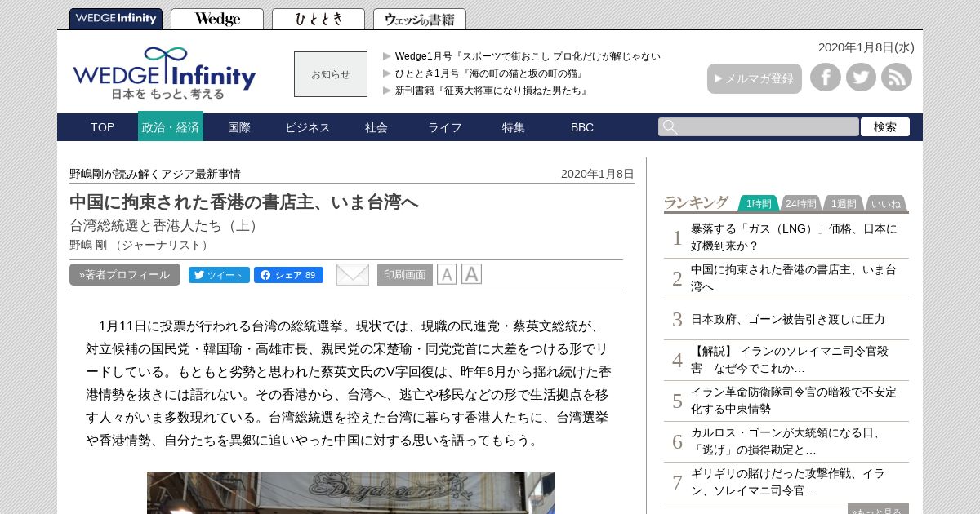Focus the site search input field
980x514 pixels.
[759, 126]
